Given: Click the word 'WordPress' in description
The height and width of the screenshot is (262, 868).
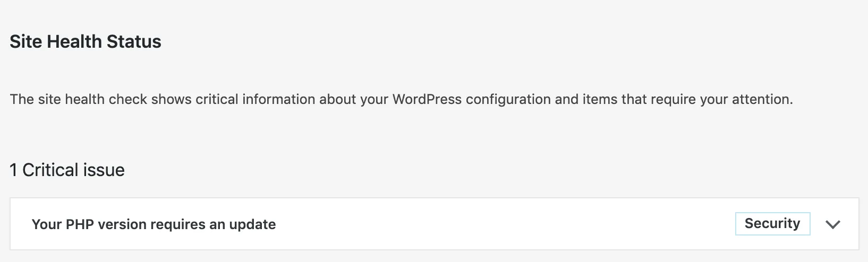Looking at the screenshot, I should tap(427, 99).
